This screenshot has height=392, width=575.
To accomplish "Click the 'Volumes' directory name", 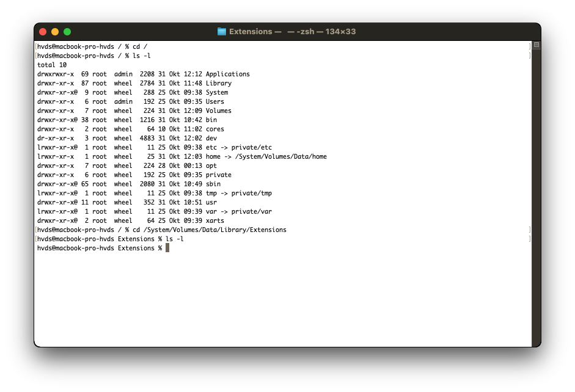I will click(x=219, y=111).
